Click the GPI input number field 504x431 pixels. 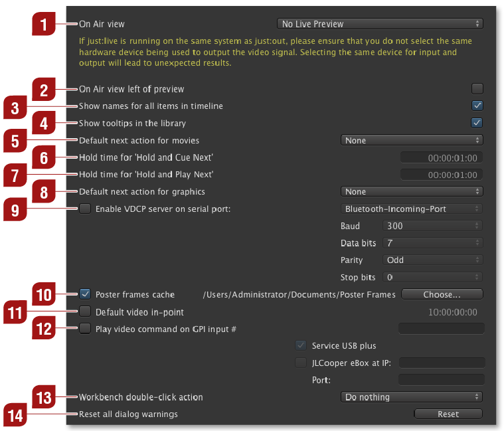(x=442, y=329)
